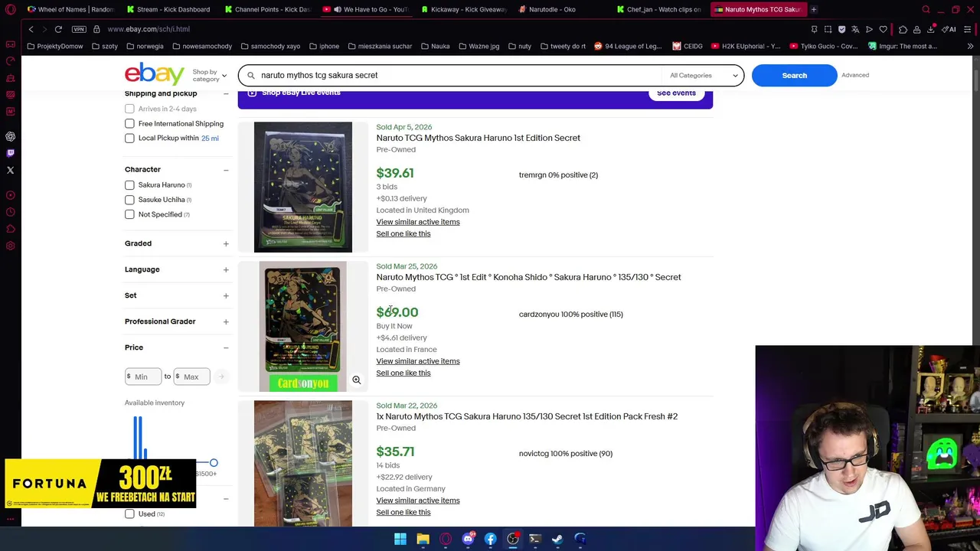This screenshot has height=551, width=980.
Task: Open the pack fresh #2 listing thumbnail
Action: tap(303, 464)
